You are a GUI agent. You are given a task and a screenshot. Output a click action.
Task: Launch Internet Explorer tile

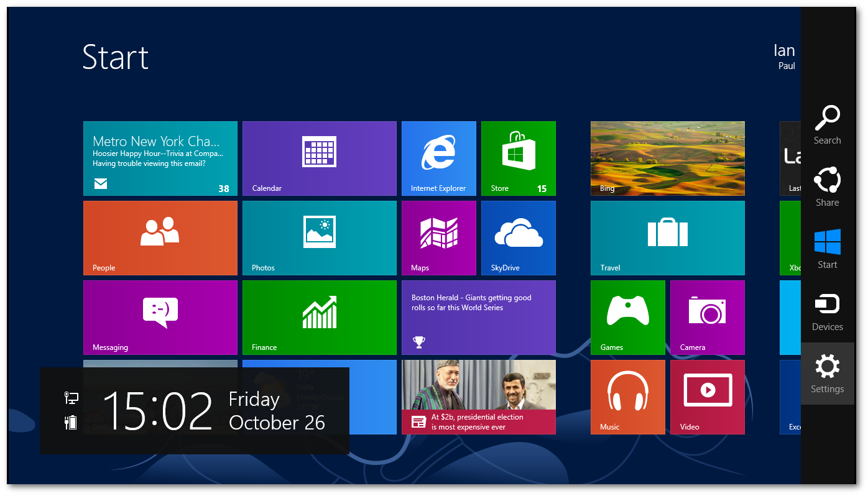439,158
